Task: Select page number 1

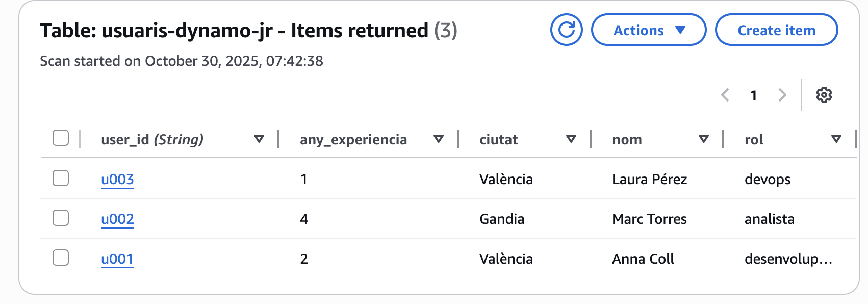Action: (753, 95)
